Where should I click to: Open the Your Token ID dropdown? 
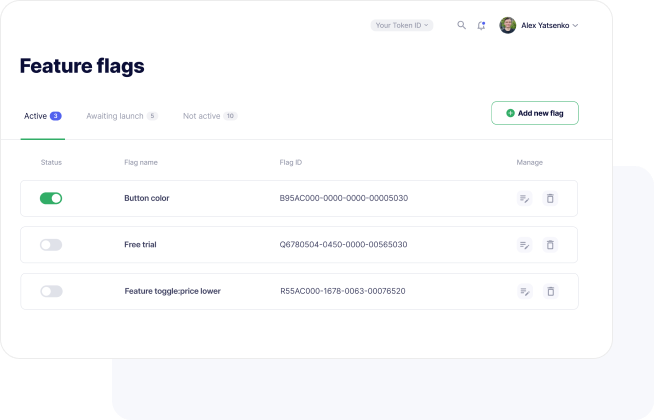(402, 25)
